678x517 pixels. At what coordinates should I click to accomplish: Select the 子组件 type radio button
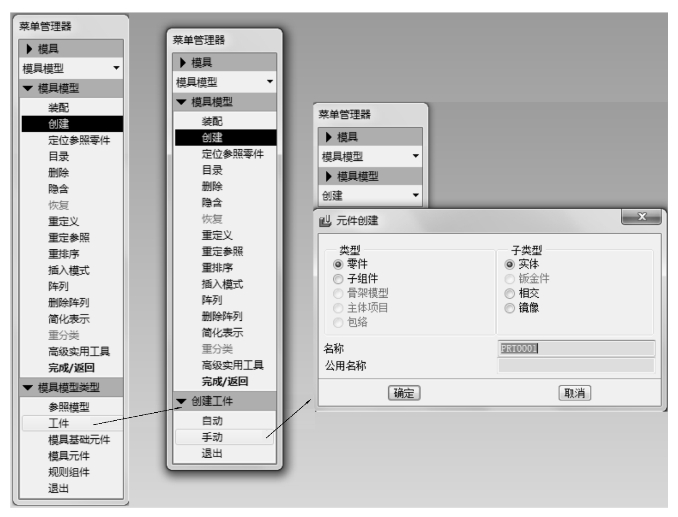[338, 279]
